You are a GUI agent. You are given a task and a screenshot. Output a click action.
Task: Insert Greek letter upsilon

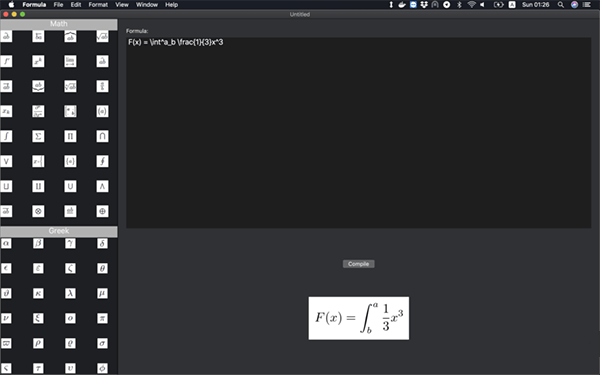pos(70,368)
